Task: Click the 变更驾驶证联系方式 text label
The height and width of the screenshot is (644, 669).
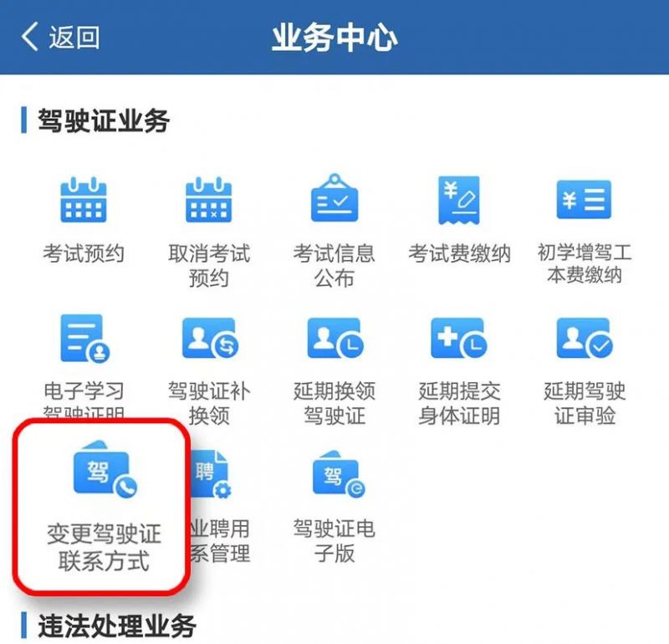Action: pos(104,547)
